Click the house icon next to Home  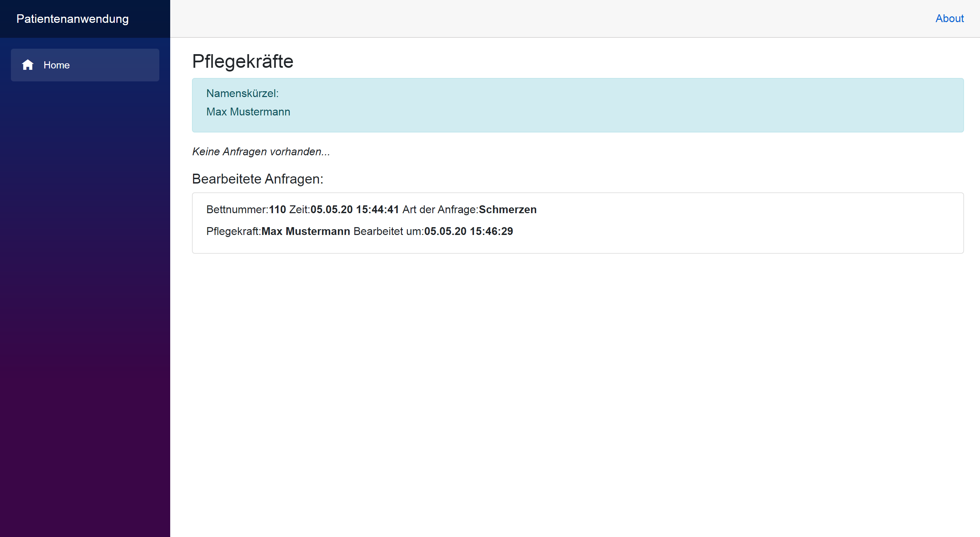[28, 65]
